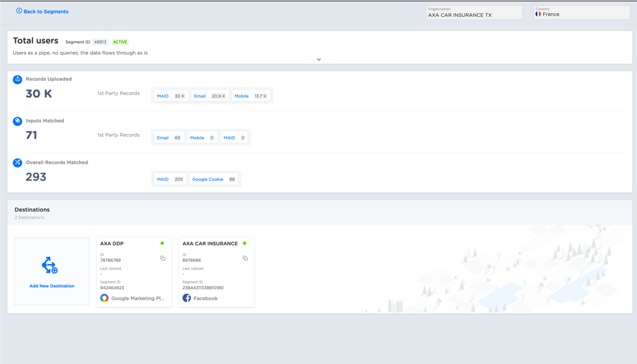The height and width of the screenshot is (364, 637).
Task: Click the Overall Records Matched shuffle icon
Action: click(18, 163)
